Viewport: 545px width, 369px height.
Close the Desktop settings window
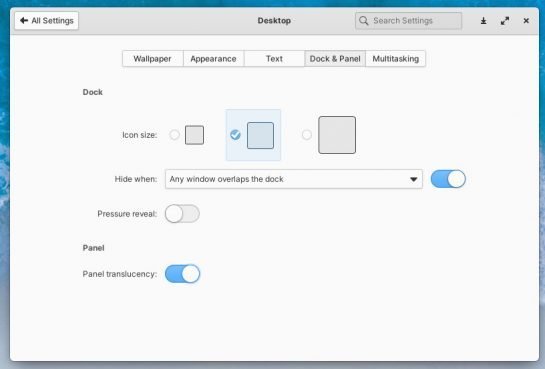[526, 21]
